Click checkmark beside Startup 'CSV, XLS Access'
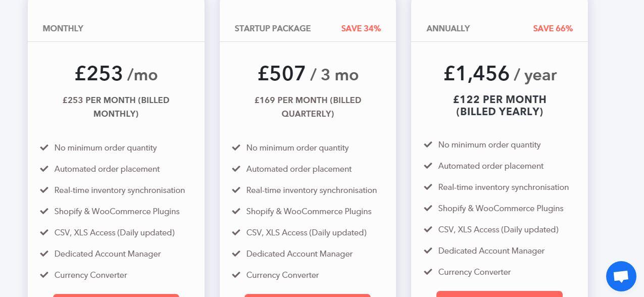 [236, 232]
